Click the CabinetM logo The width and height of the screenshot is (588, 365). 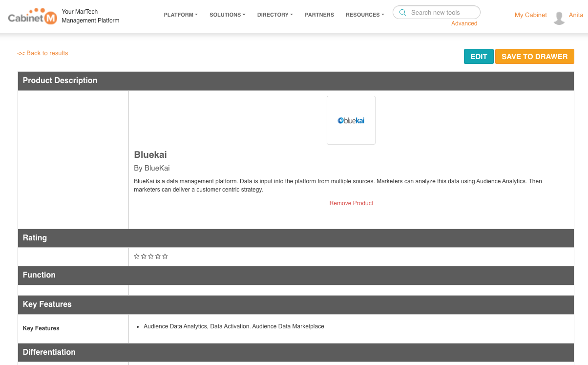click(x=33, y=17)
